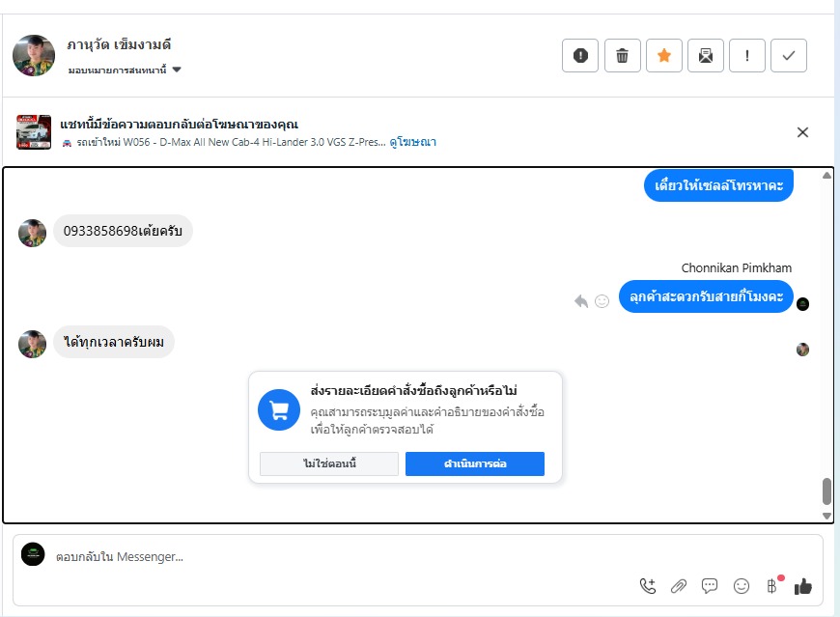Flag conversation with the exclamation mark button

coord(747,56)
